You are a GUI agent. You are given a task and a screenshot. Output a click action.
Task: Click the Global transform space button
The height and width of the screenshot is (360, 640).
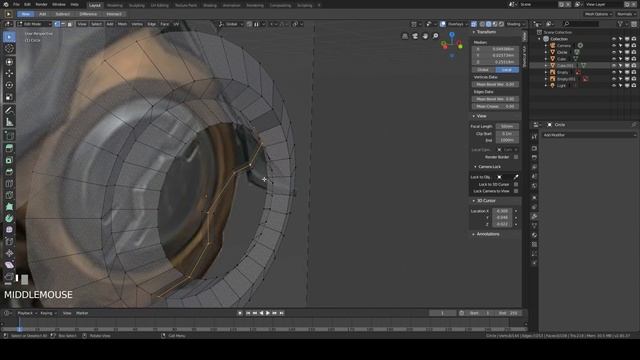[484, 70]
